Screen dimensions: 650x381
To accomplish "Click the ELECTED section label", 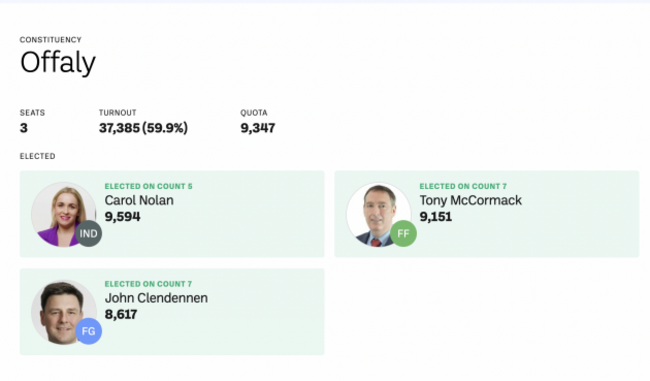I will pyautogui.click(x=37, y=156).
